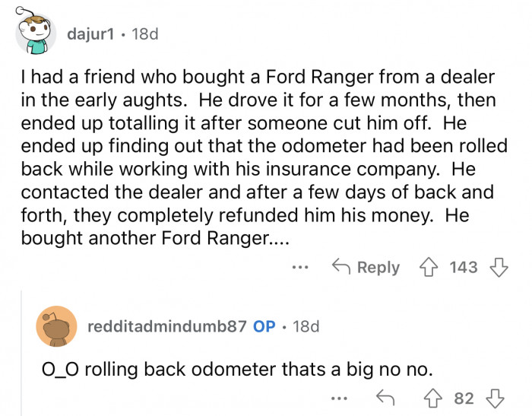Open redditadmindumb87 username link
The width and height of the screenshot is (532, 416).
tap(167, 326)
